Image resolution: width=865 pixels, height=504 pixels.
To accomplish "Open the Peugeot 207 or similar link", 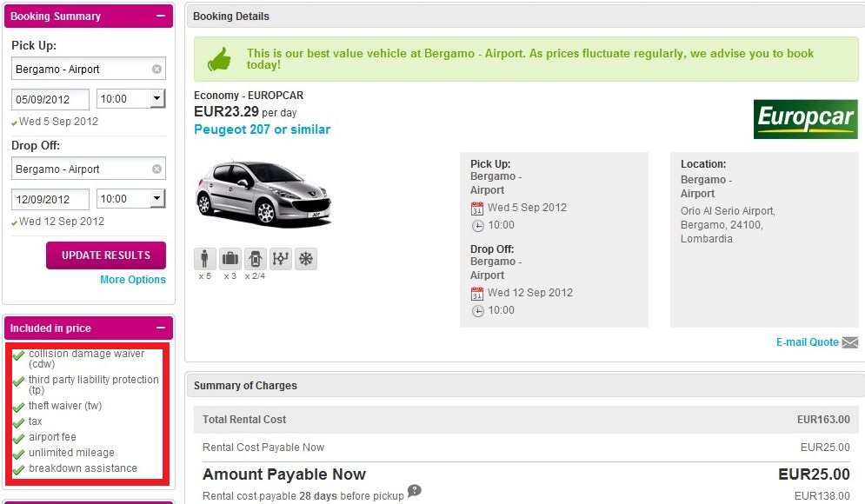I will [262, 129].
